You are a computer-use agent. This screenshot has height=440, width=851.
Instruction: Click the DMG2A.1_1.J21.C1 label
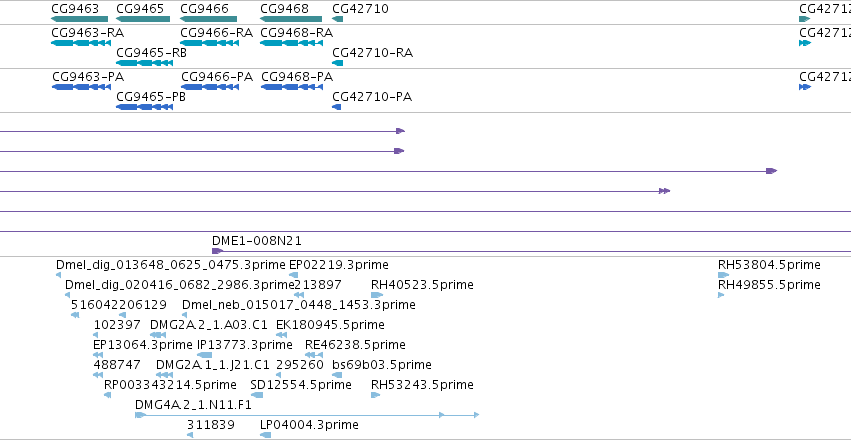point(212,365)
